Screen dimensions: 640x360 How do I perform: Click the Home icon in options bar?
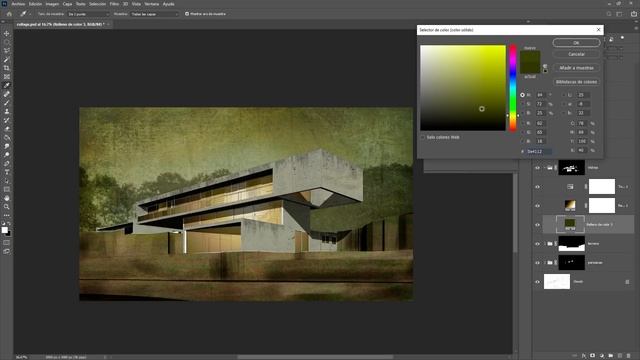(x=9, y=14)
